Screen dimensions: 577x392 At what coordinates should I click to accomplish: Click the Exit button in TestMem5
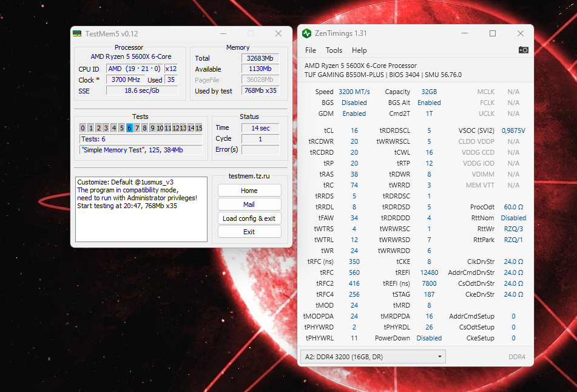click(249, 231)
